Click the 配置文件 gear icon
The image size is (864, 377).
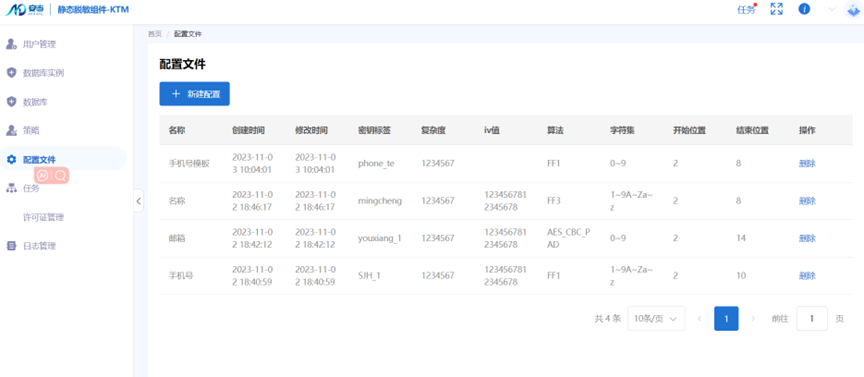pos(11,159)
